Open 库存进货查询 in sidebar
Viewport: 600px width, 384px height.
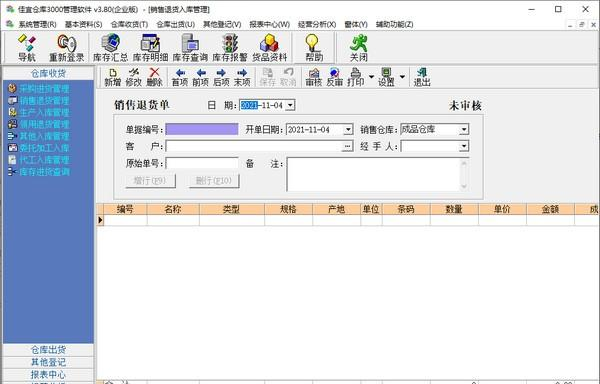[39, 172]
